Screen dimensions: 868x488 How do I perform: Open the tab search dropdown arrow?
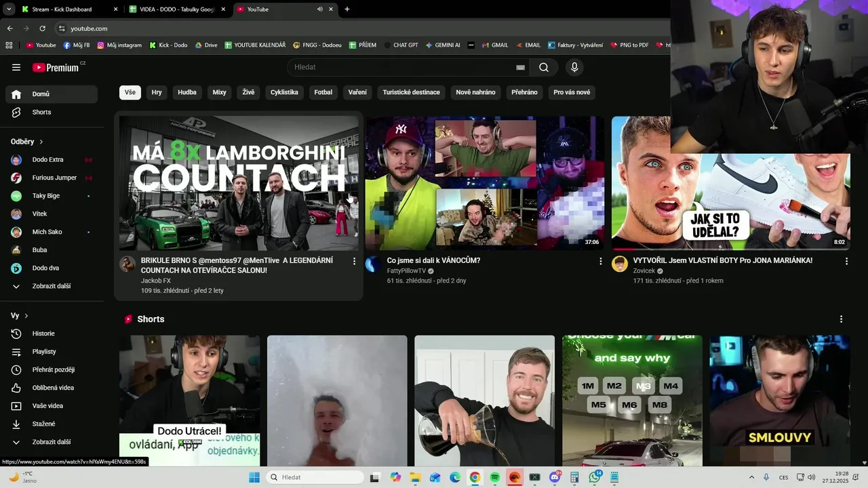(9, 9)
